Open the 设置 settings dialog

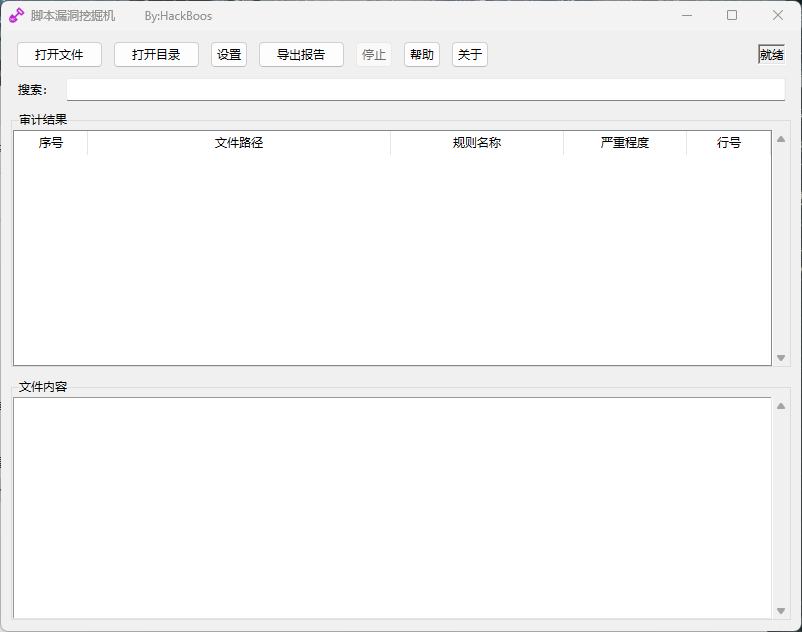coord(228,55)
